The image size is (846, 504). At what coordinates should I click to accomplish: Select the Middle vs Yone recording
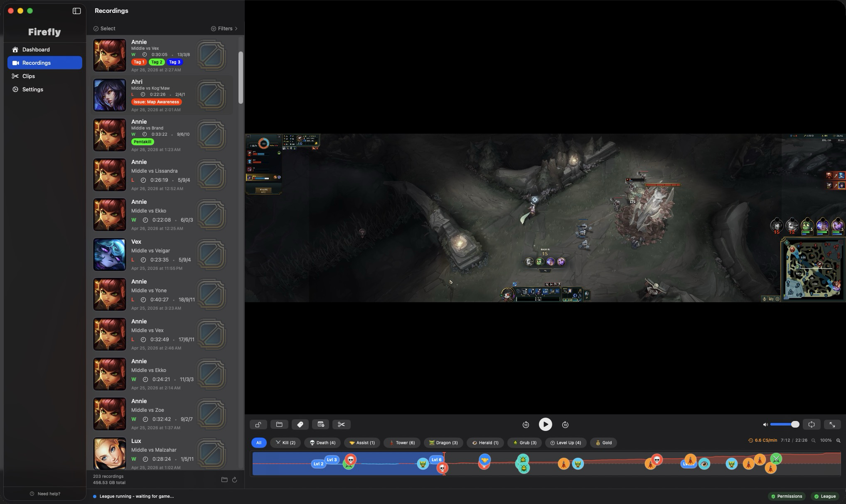[x=162, y=294]
